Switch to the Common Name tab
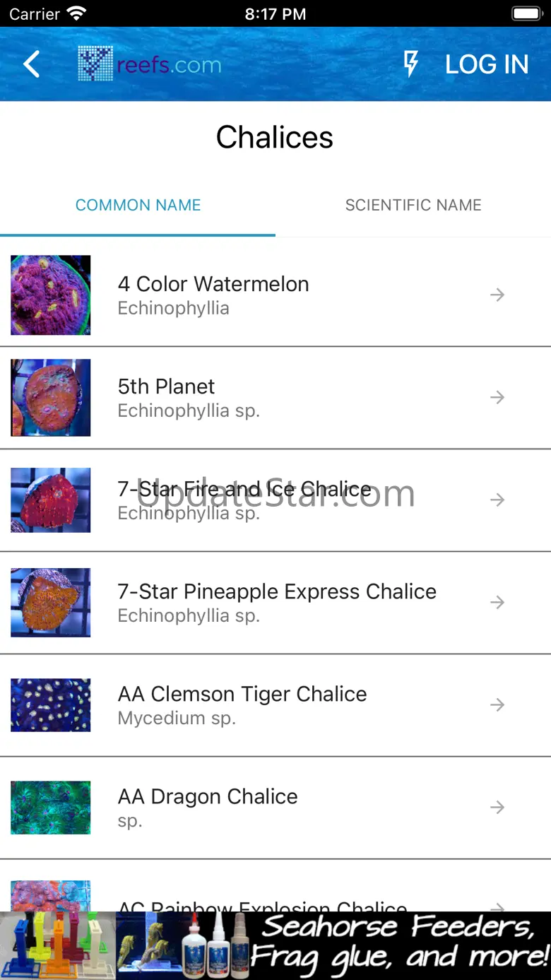The image size is (551, 980). click(x=138, y=205)
